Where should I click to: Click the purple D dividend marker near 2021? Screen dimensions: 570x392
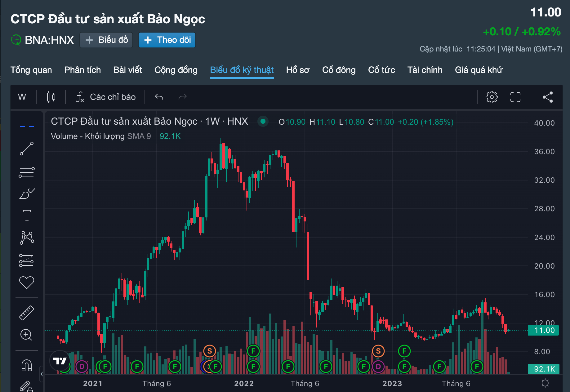[x=82, y=367]
